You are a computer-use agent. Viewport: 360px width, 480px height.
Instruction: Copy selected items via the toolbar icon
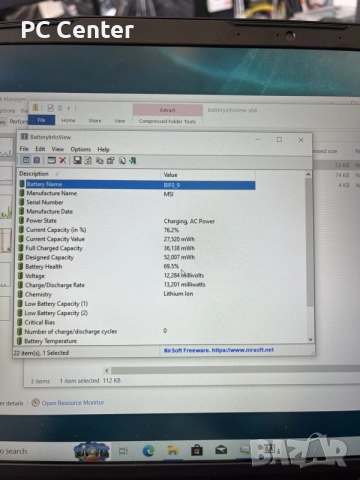coord(99,161)
